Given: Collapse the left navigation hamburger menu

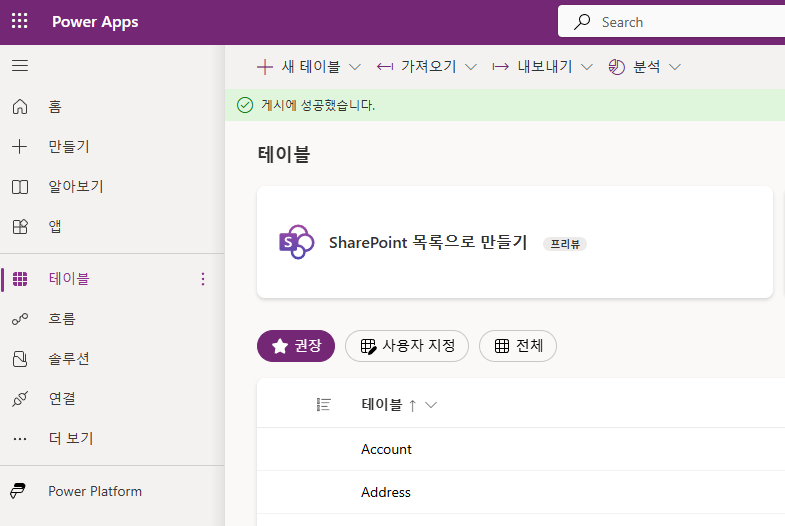Looking at the screenshot, I should tap(20, 66).
